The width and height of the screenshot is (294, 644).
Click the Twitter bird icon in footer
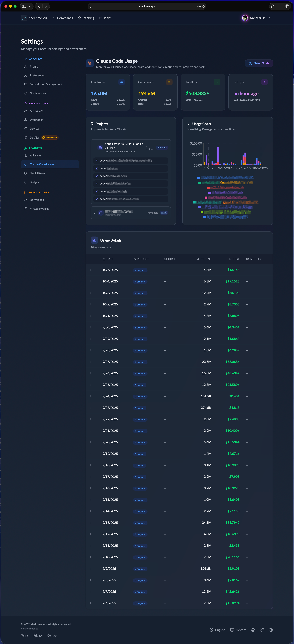point(262,630)
